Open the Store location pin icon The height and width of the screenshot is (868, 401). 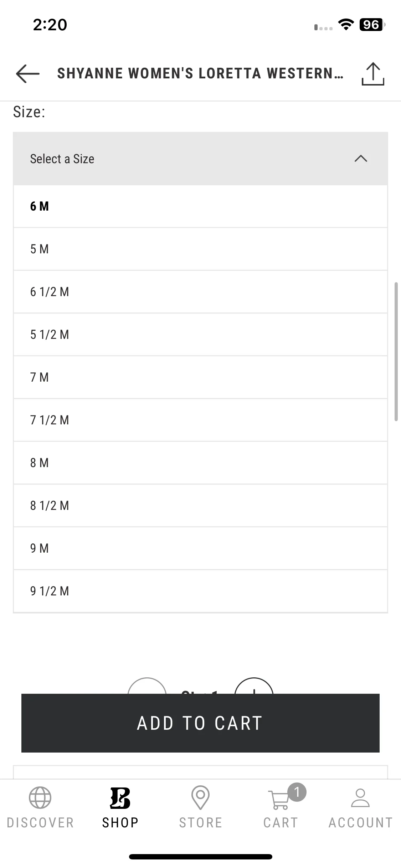point(200,797)
